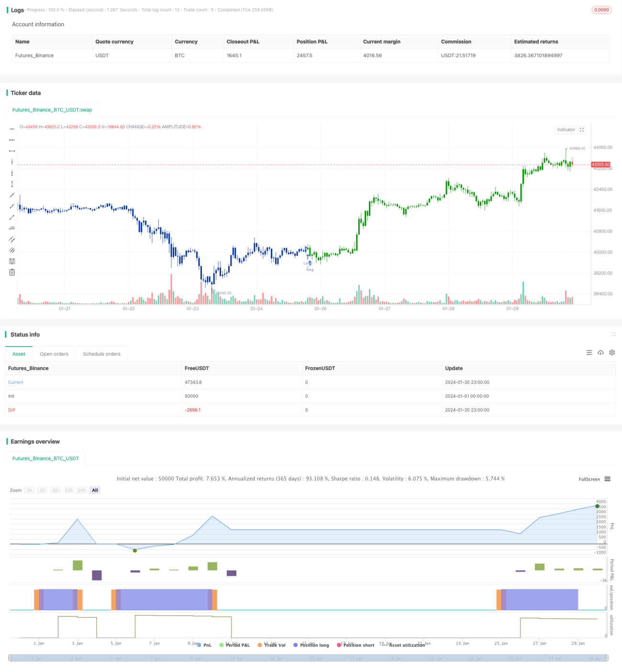Toggle Position long series in legend
622x672 pixels.
coord(311,645)
